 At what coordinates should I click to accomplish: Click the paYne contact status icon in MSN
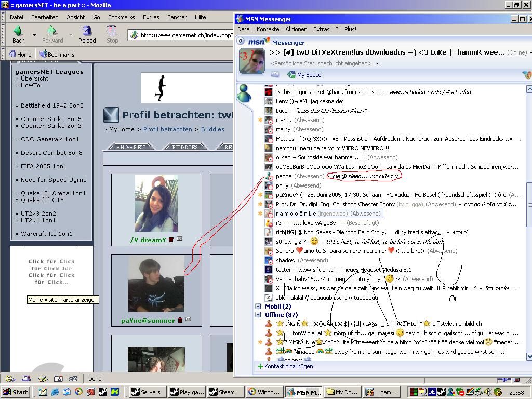point(269,176)
